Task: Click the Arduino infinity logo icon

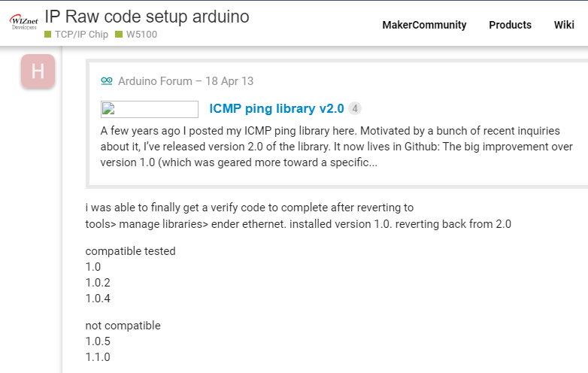Action: [x=107, y=81]
